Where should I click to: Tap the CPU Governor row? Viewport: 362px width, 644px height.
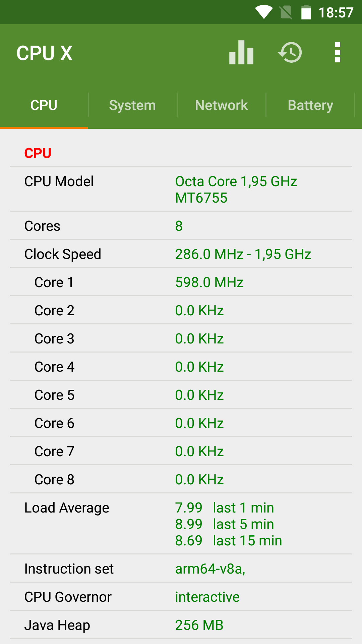[181, 597]
